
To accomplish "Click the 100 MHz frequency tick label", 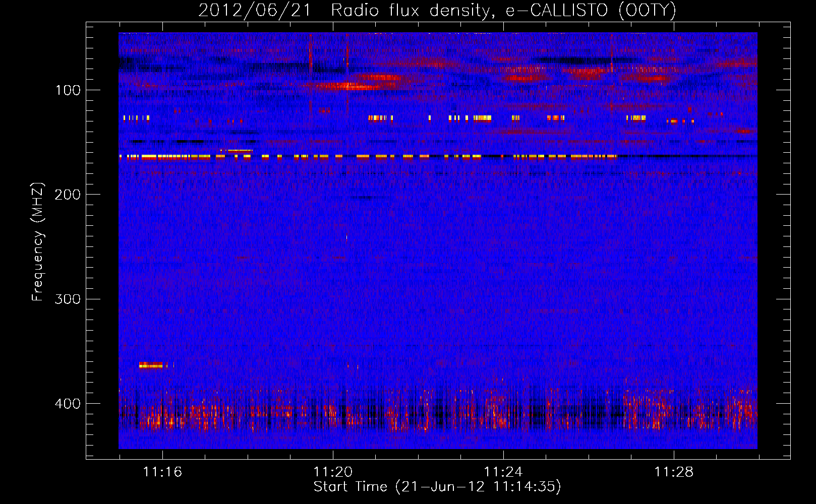I will (x=68, y=90).
